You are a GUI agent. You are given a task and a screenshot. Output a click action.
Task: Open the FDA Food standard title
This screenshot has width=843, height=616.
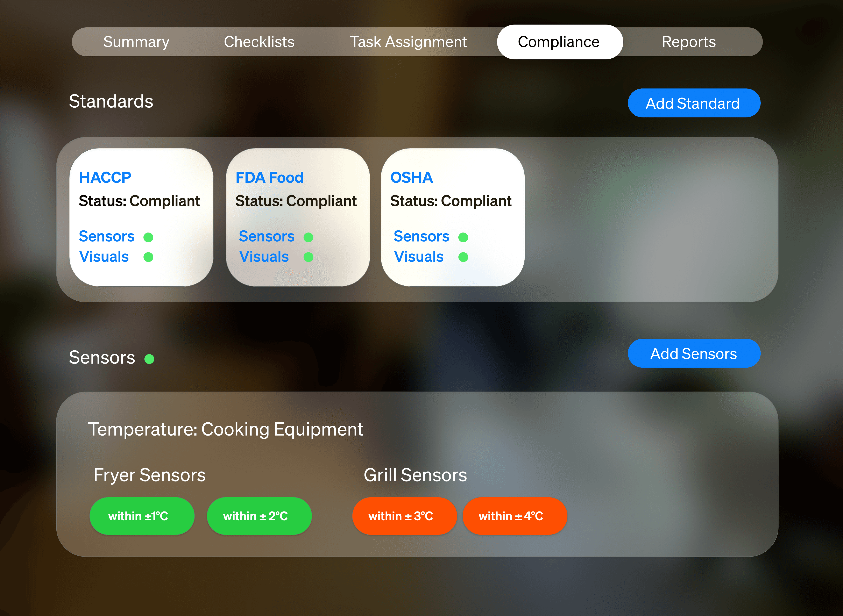pyautogui.click(x=269, y=178)
